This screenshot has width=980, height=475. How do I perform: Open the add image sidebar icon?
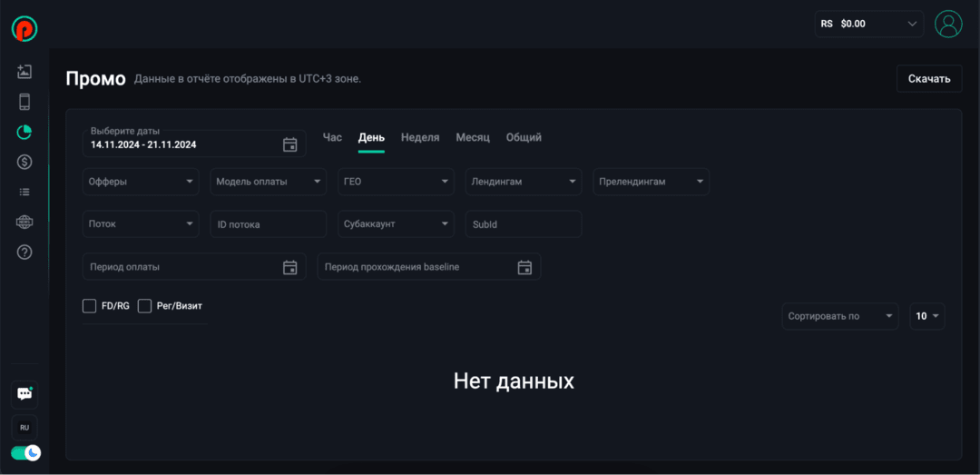(24, 72)
